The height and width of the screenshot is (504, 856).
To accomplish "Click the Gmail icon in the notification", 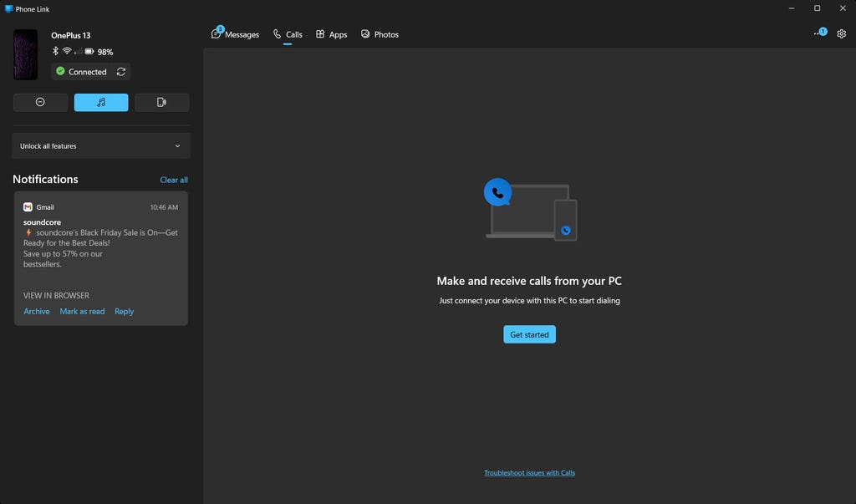I will tap(28, 207).
